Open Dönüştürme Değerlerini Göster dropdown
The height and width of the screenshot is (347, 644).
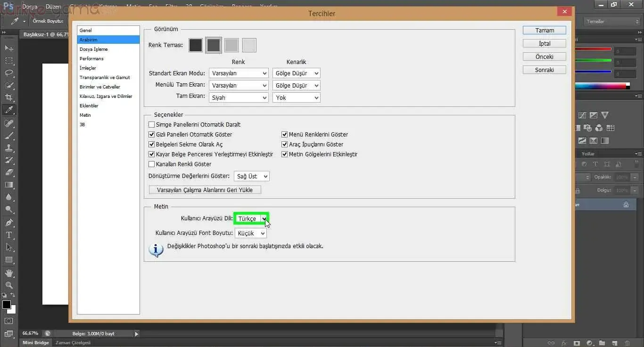252,177
